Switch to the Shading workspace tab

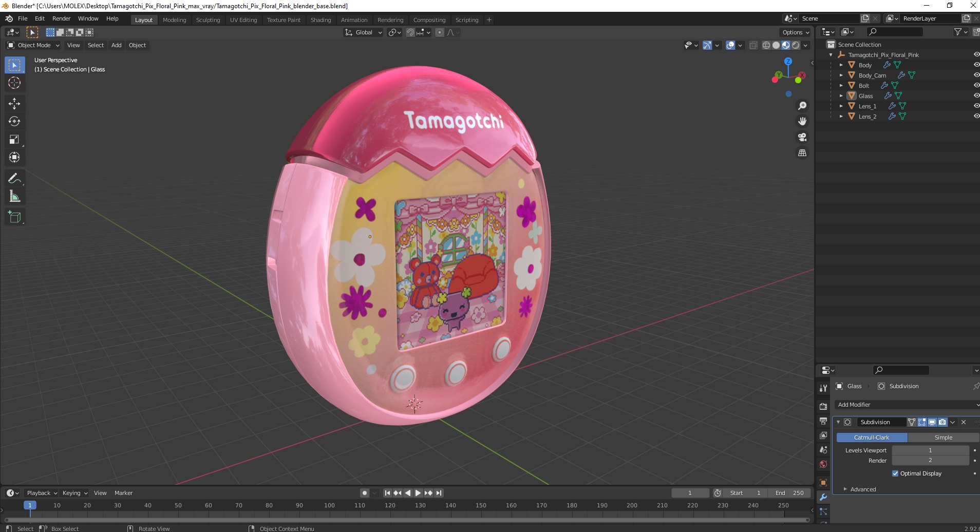point(321,20)
